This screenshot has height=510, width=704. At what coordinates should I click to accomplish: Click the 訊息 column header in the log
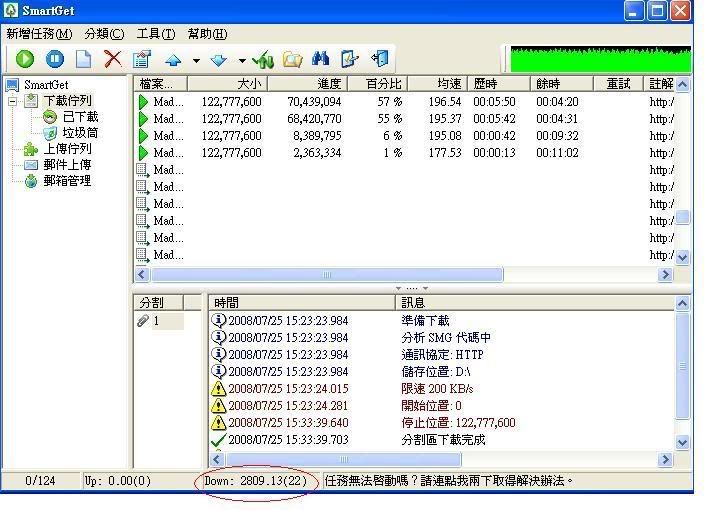[x=535, y=303]
